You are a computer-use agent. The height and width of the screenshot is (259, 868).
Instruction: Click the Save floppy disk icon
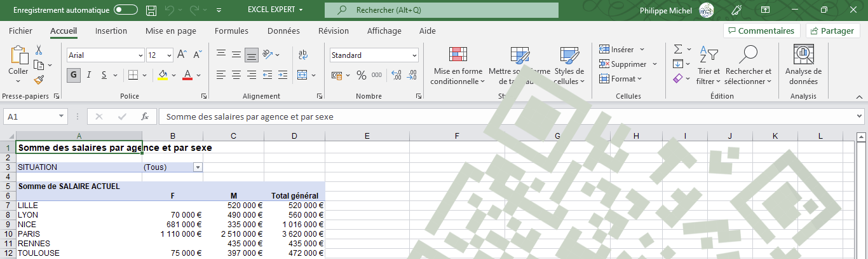coord(151,10)
